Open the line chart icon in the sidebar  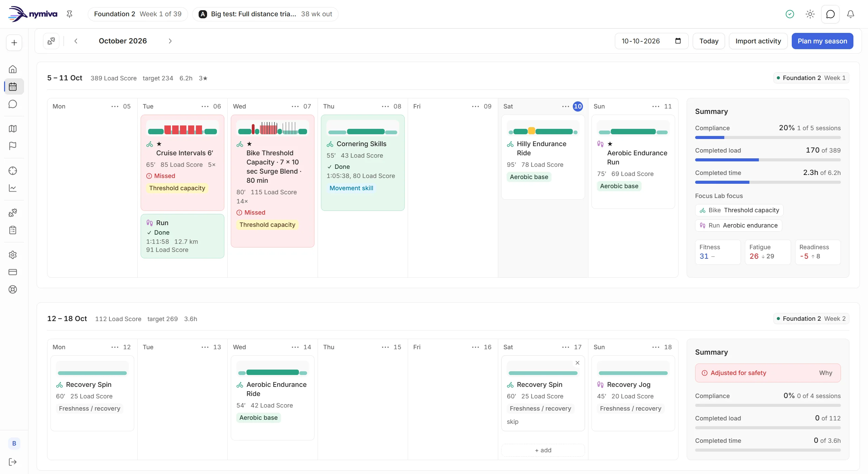(13, 188)
